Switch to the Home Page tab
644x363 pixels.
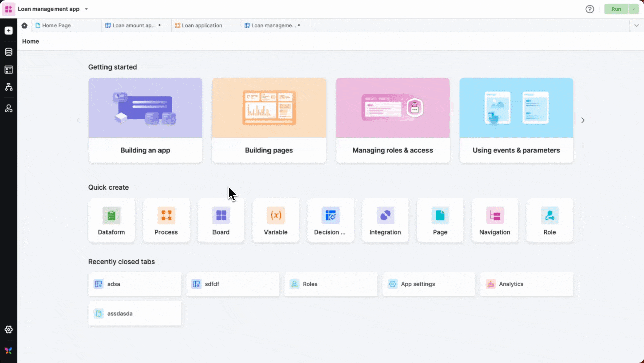click(67, 25)
